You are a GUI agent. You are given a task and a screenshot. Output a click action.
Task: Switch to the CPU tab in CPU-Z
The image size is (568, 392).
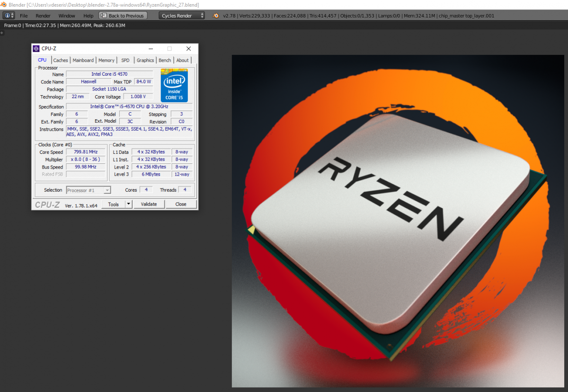coord(42,60)
